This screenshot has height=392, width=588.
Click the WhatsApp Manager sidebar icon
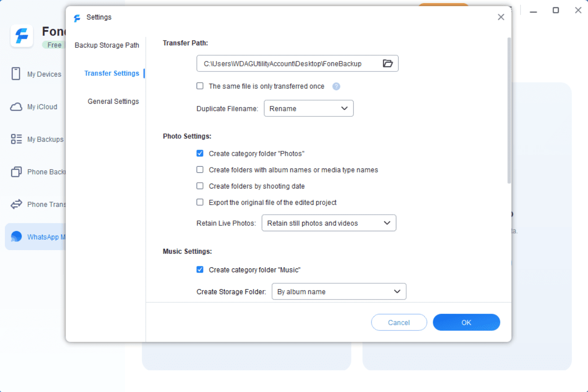click(16, 237)
